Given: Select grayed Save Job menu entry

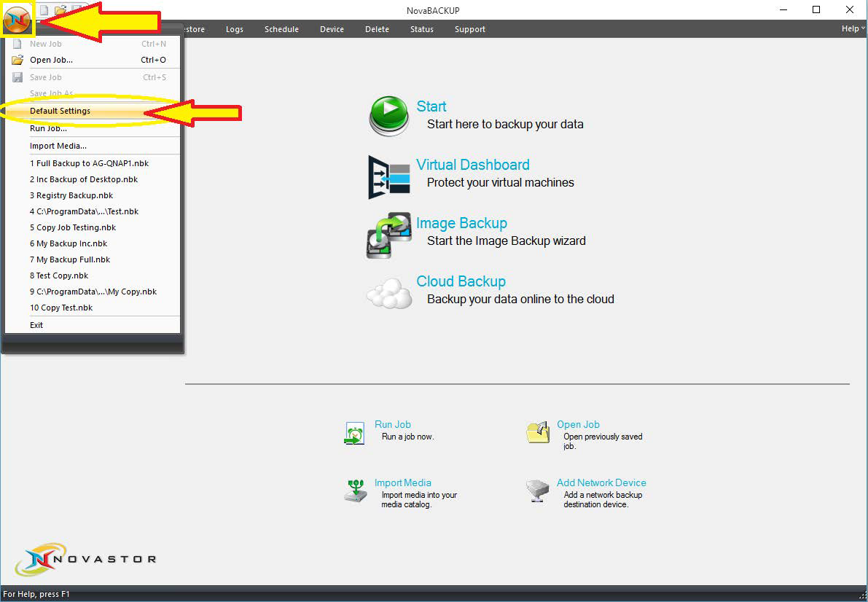Looking at the screenshot, I should click(x=93, y=77).
